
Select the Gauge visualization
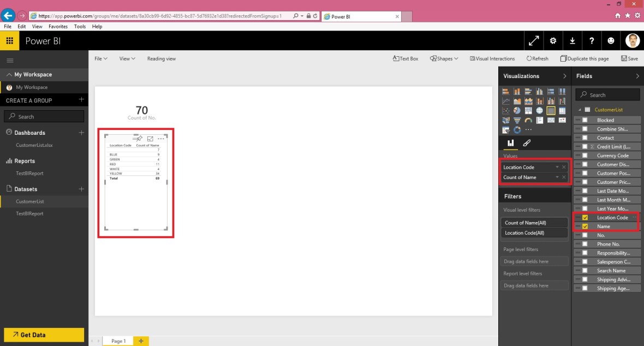pos(528,120)
